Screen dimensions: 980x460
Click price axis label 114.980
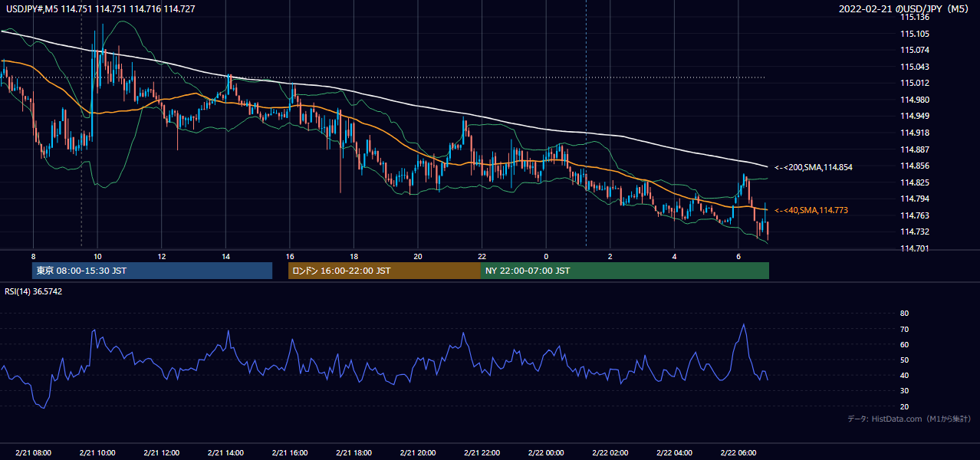[x=915, y=100]
